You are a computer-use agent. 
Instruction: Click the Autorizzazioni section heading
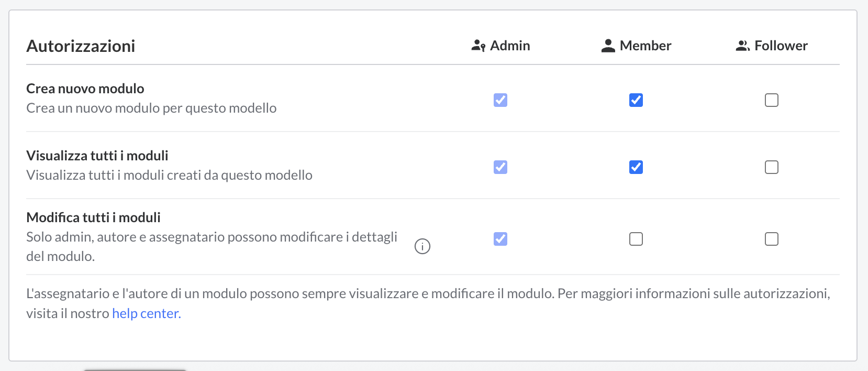pyautogui.click(x=81, y=46)
